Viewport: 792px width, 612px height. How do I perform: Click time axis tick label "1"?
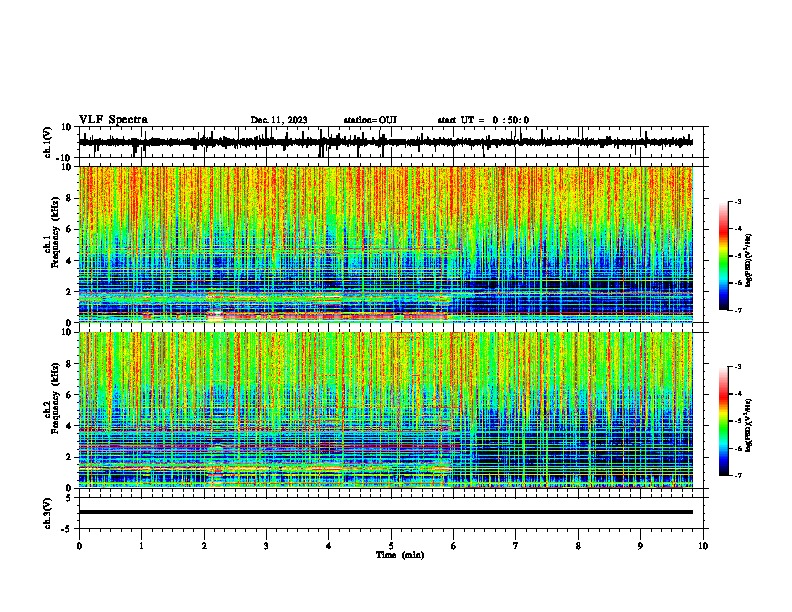coord(141,545)
